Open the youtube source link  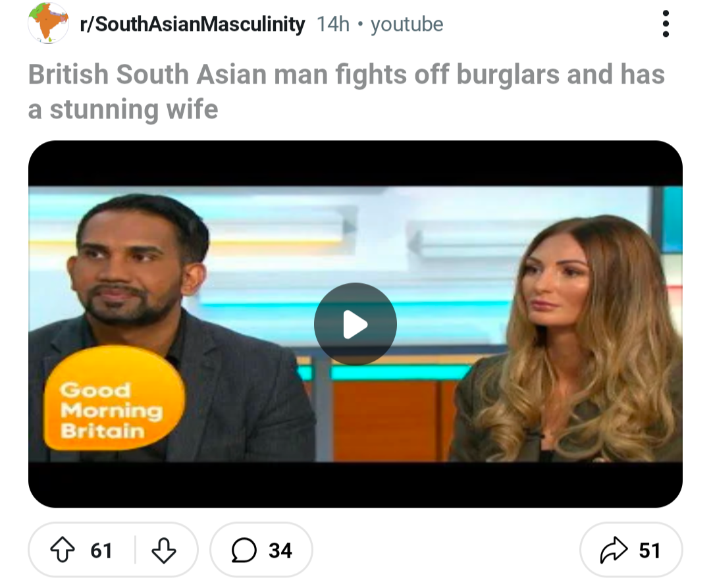pyautogui.click(x=407, y=24)
